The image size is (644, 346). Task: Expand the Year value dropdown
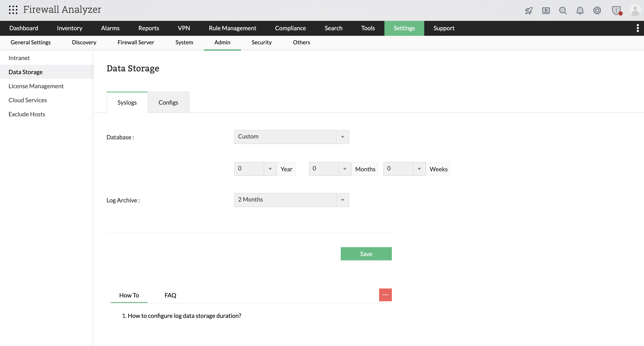click(x=270, y=169)
